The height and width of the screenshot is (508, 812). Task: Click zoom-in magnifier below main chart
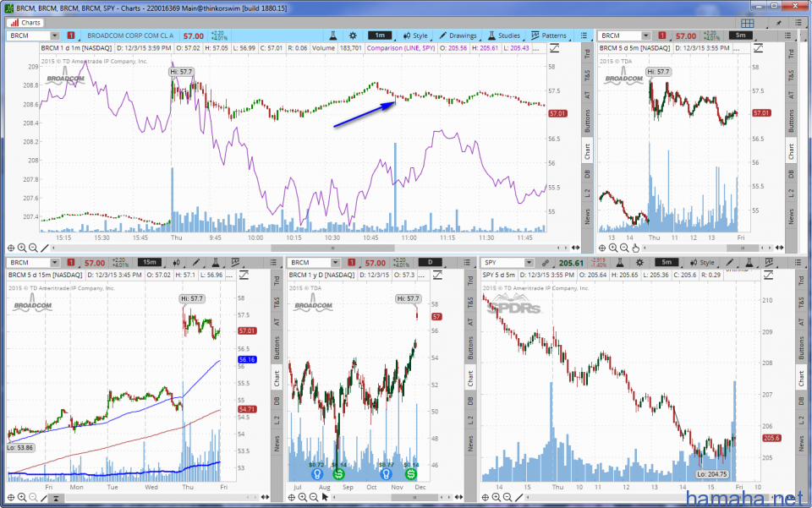(22, 249)
